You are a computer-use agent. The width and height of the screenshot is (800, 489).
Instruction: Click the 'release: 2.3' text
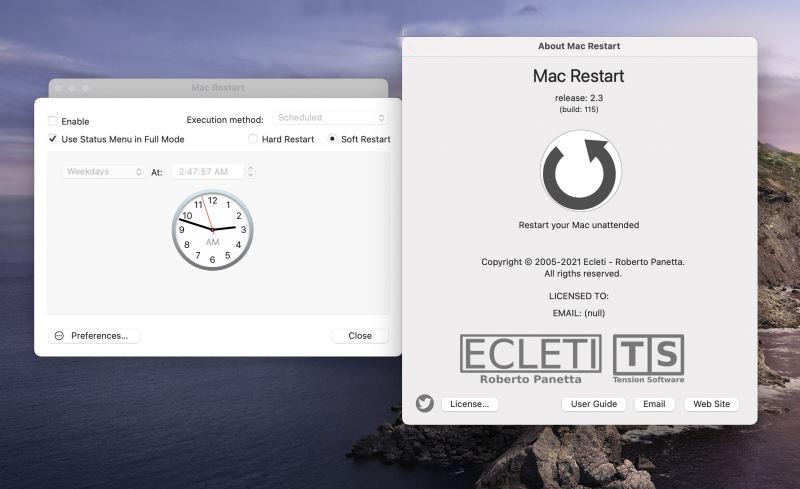579,98
